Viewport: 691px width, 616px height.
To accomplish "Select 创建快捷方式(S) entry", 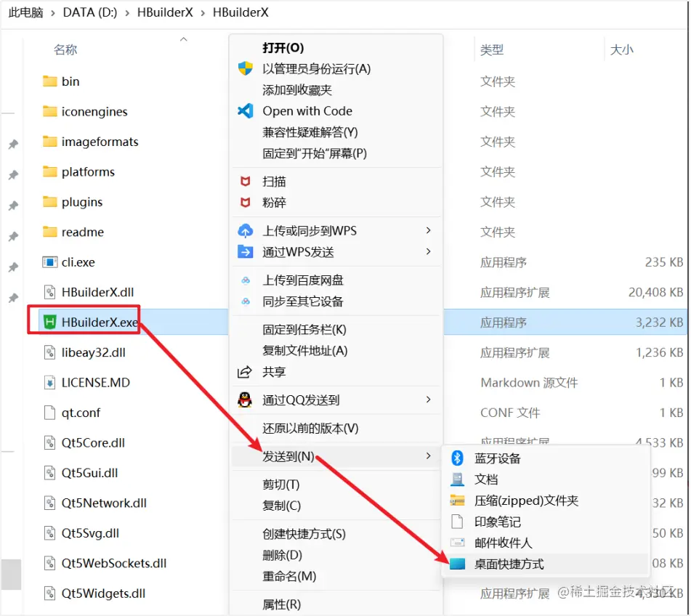I will 304,534.
